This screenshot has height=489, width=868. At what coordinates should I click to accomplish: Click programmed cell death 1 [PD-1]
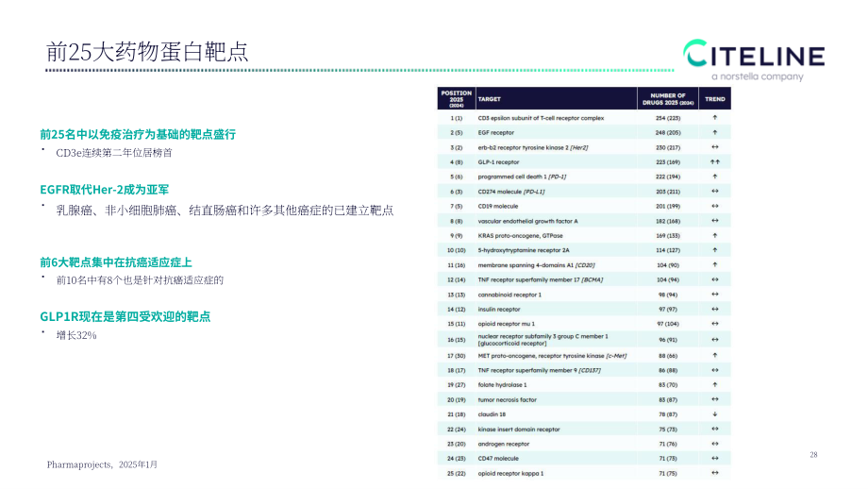[x=522, y=177]
